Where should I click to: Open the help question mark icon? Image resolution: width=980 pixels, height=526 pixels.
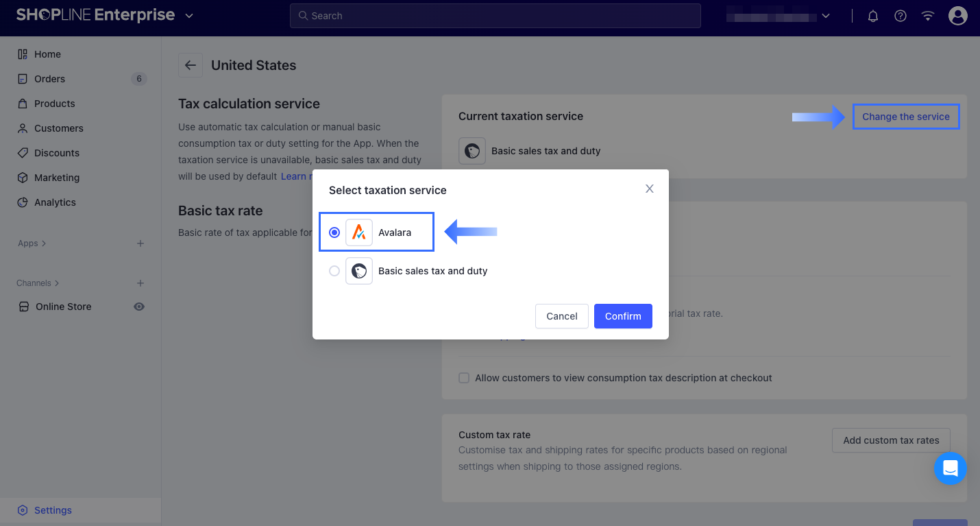(x=901, y=16)
